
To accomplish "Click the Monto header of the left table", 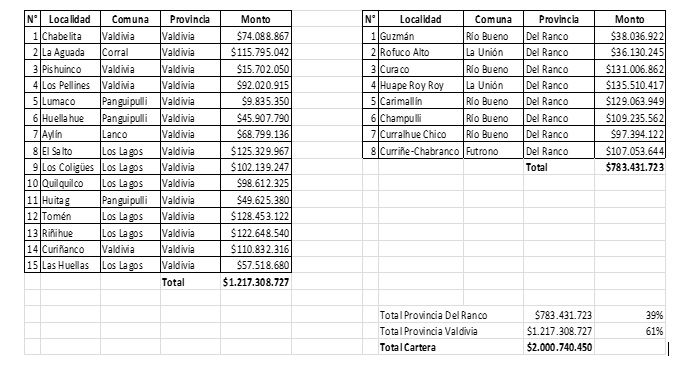I will (256, 19).
